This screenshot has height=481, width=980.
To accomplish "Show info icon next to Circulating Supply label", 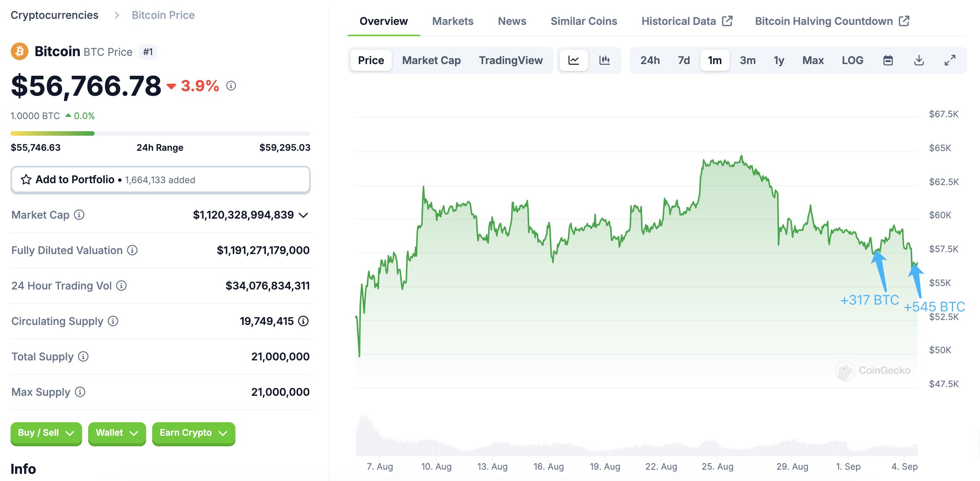I will pyautogui.click(x=113, y=321).
